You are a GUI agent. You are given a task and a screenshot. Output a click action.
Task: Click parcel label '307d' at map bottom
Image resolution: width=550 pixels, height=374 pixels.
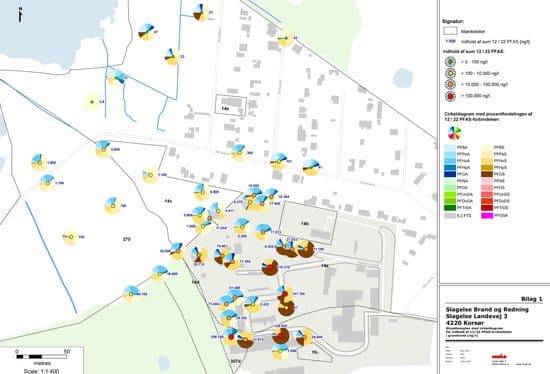235,361
